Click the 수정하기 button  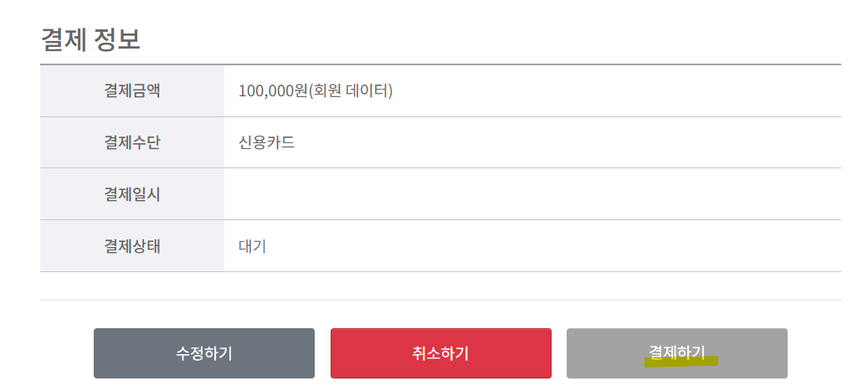coord(203,353)
